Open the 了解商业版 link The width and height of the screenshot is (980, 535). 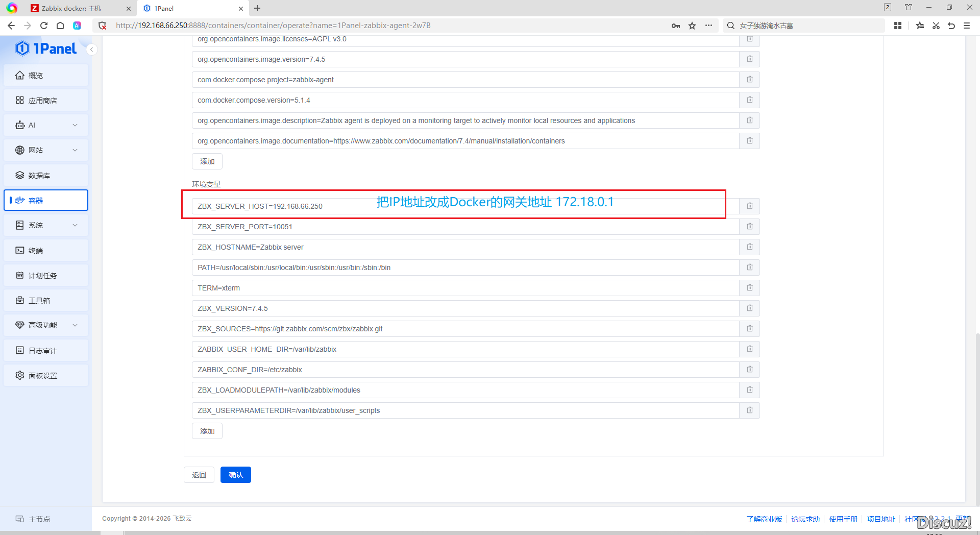point(764,519)
